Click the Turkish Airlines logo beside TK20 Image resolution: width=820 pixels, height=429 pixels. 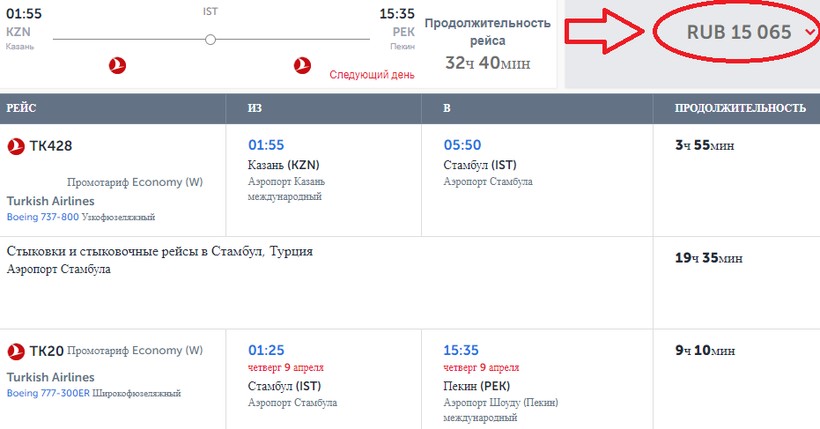coord(16,351)
